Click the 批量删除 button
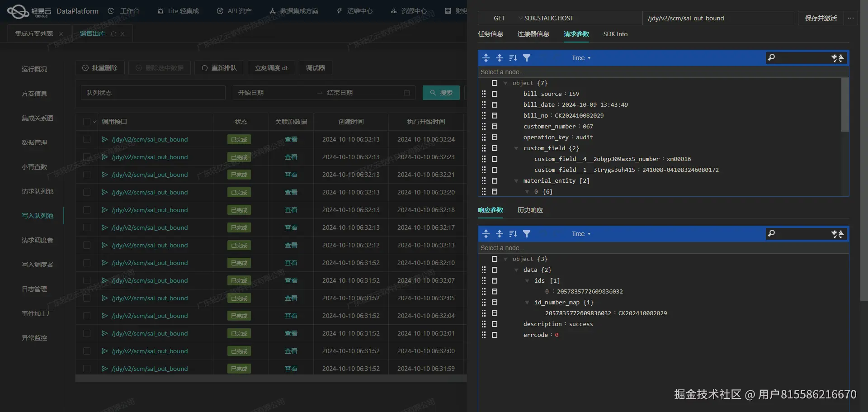 (100, 68)
